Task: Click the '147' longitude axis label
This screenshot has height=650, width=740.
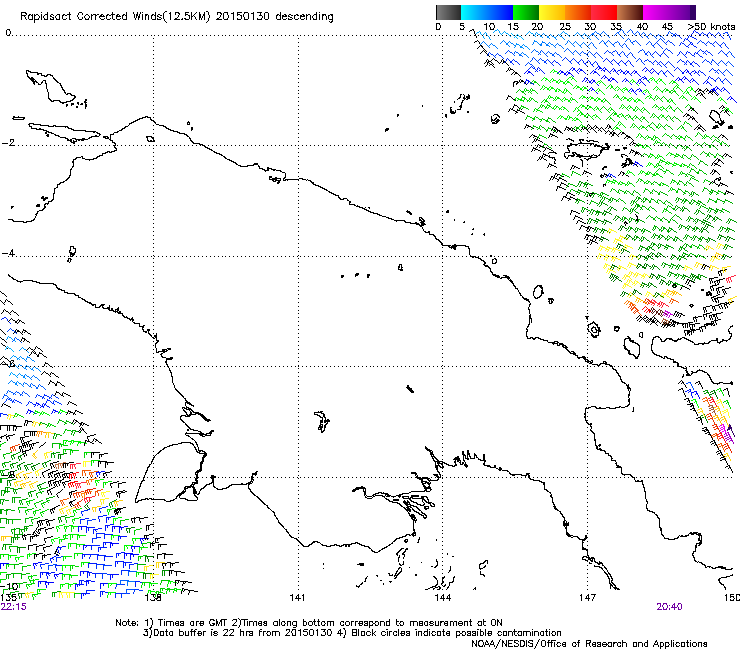Action: point(588,598)
